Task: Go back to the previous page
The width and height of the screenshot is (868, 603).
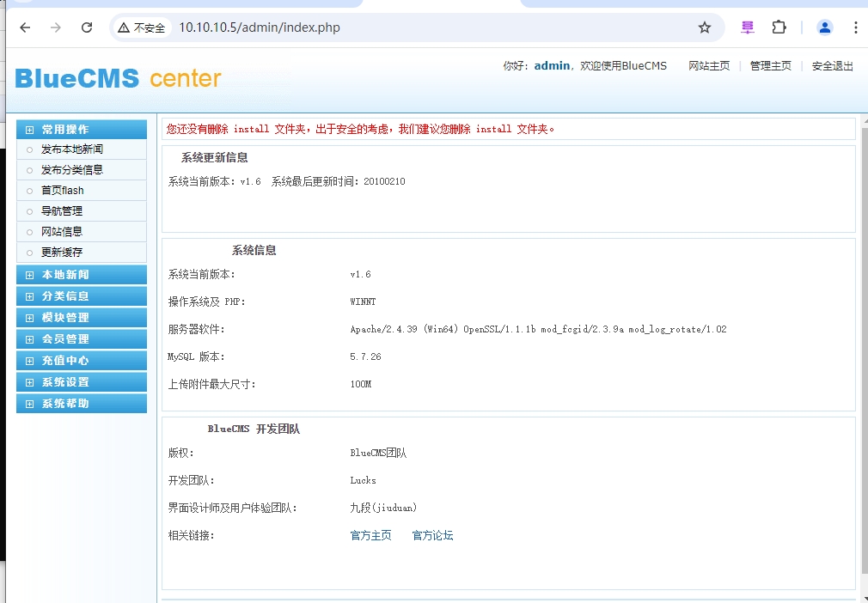Action: click(25, 27)
